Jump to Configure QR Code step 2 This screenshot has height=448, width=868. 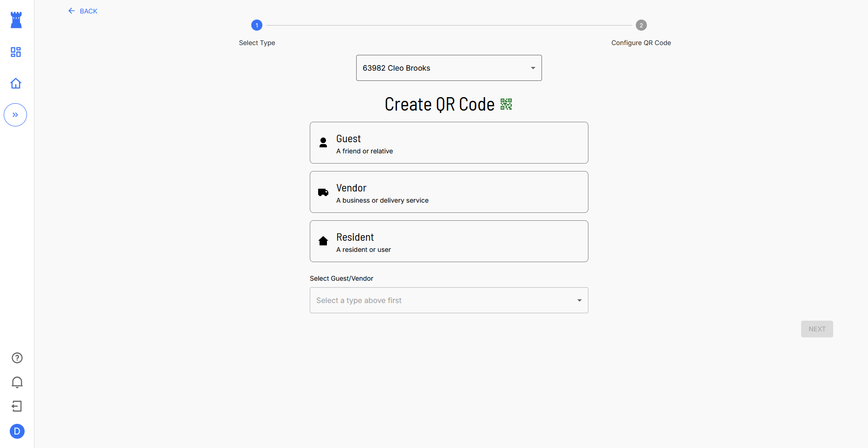click(x=641, y=25)
